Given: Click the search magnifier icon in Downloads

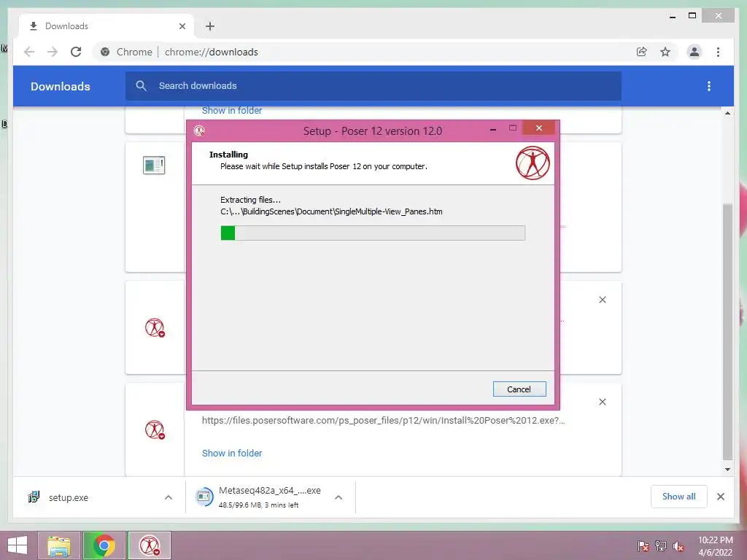Looking at the screenshot, I should (x=141, y=86).
